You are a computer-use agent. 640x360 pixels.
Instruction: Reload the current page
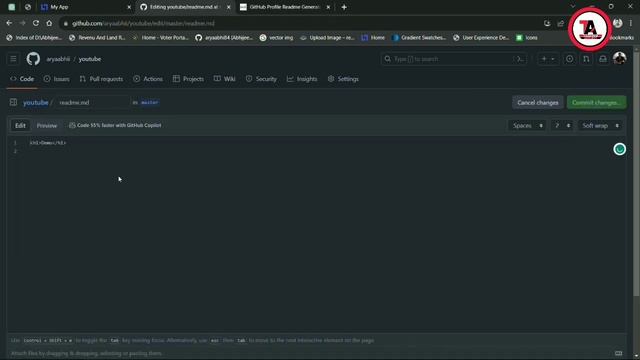pyautogui.click(x=36, y=23)
